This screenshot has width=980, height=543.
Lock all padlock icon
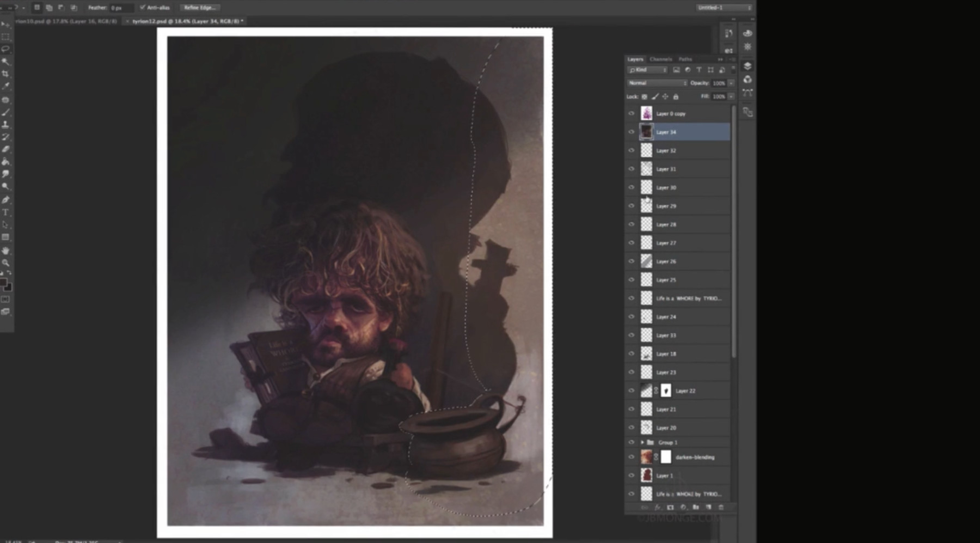[676, 96]
